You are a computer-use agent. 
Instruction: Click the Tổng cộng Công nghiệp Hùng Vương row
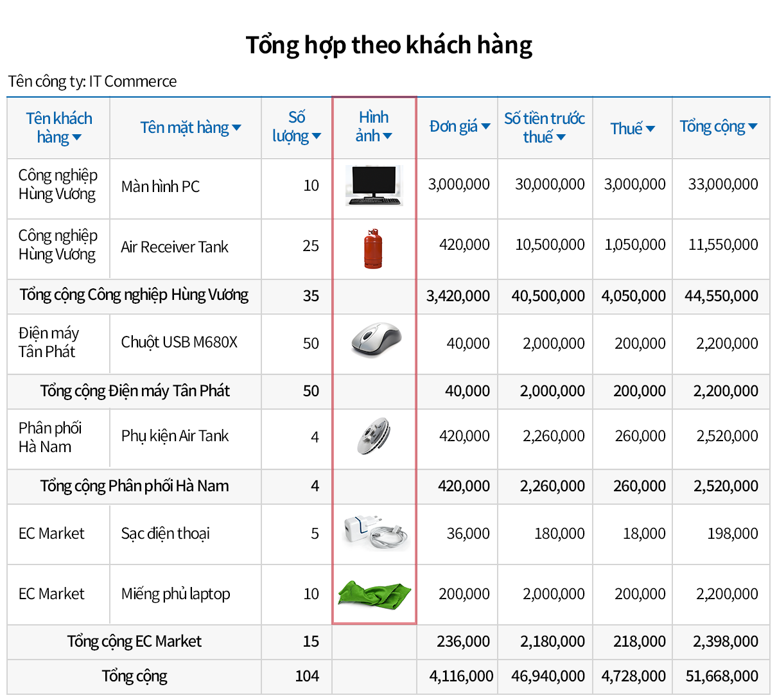[134, 295]
